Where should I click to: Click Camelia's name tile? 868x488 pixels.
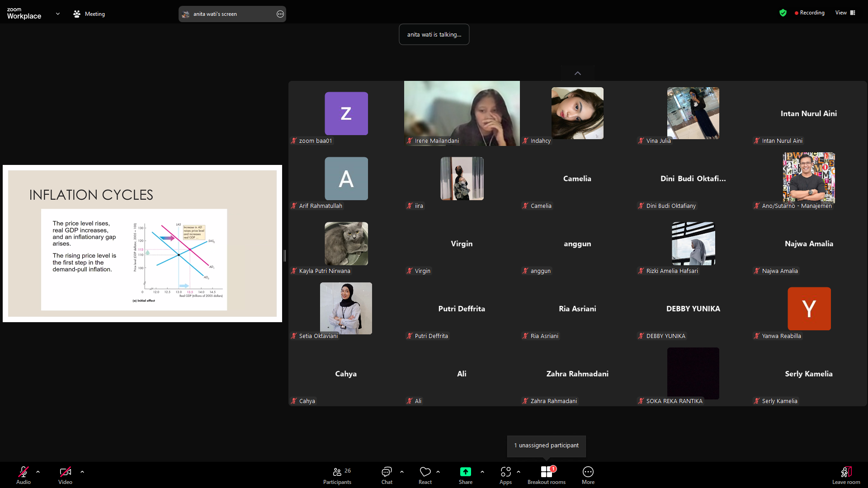pyautogui.click(x=577, y=178)
